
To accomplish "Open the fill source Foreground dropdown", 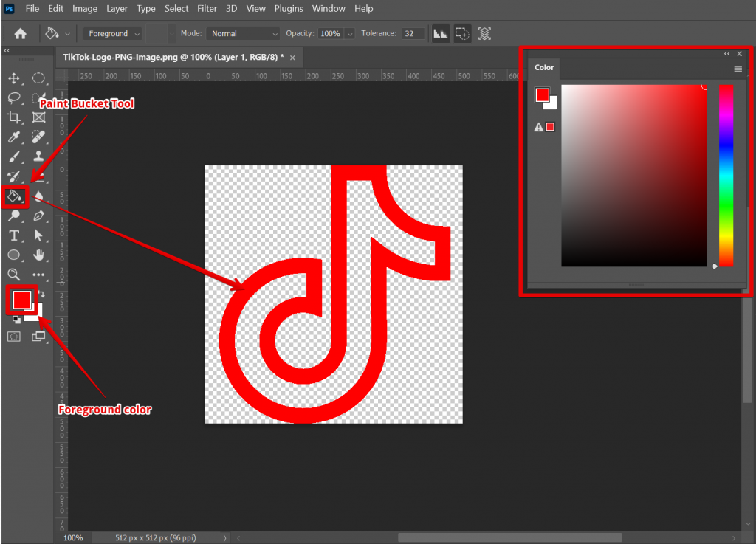I will [112, 33].
